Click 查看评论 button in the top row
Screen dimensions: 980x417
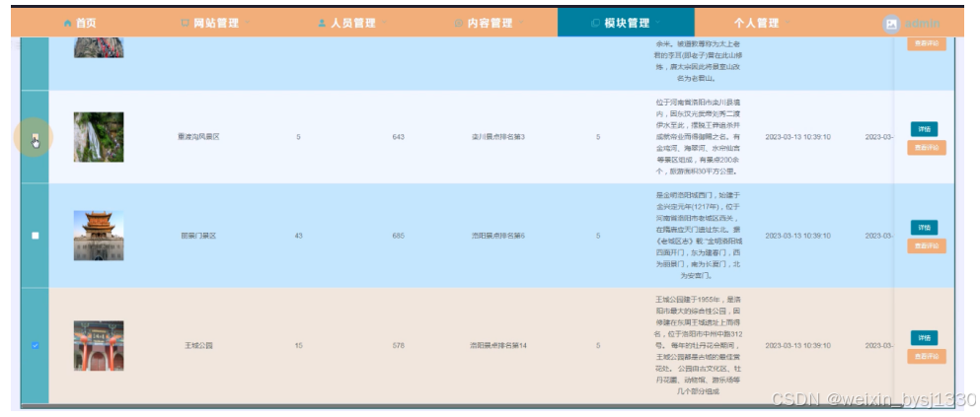tap(927, 43)
